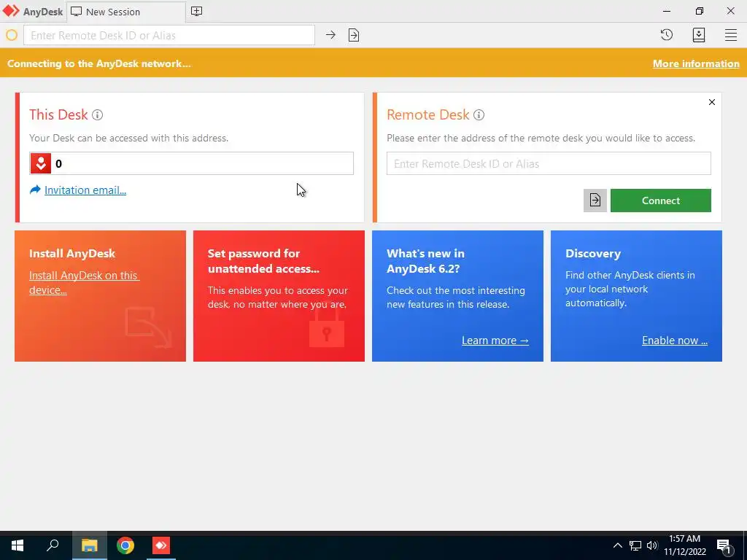Open File Explorer from the taskbar
This screenshot has height=560, width=747.
89,545
